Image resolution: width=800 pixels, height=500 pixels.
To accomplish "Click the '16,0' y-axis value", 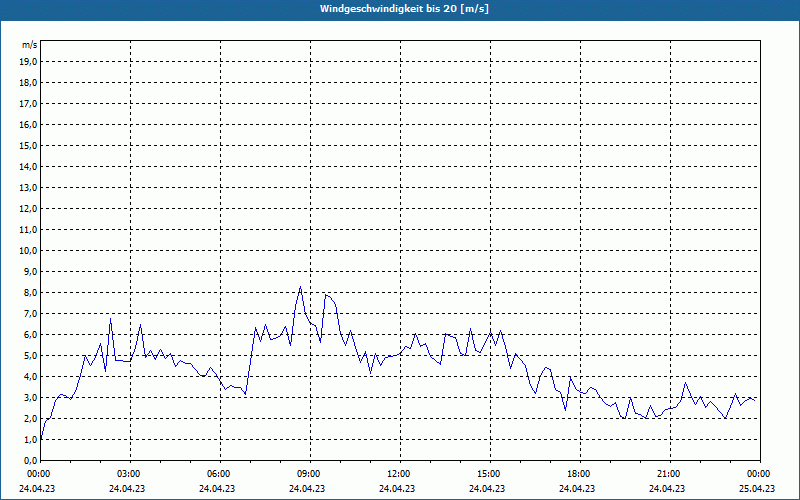I will 28,124.
